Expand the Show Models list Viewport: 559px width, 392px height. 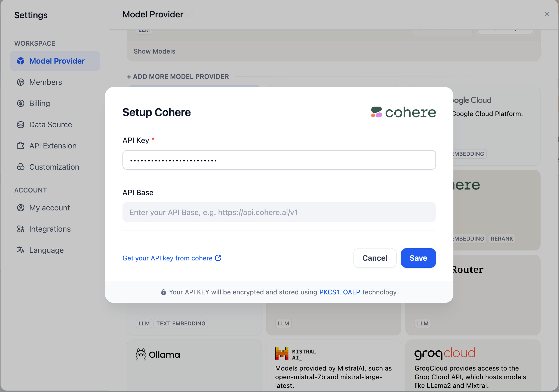click(154, 51)
